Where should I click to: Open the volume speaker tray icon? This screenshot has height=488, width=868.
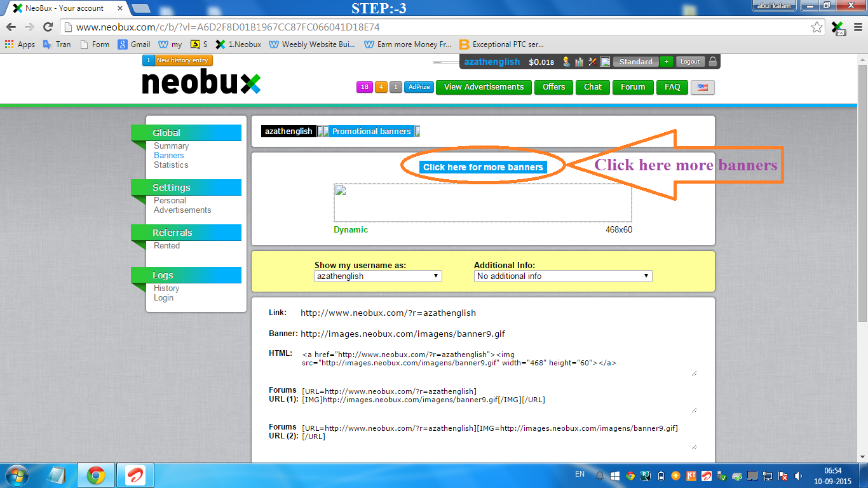tap(798, 476)
